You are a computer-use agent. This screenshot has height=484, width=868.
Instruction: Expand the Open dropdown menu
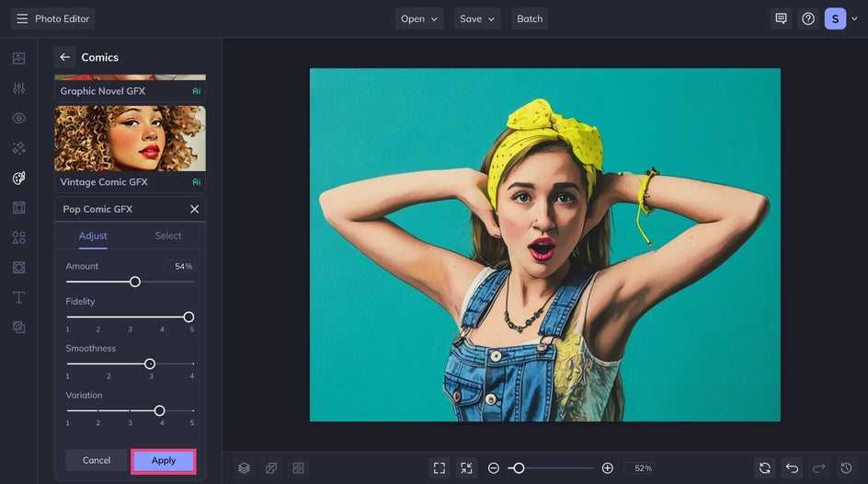[419, 18]
